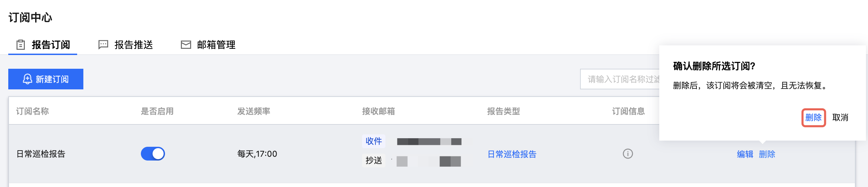Click the 发送频率 column header
Screen dimensions: 868x187
click(254, 111)
